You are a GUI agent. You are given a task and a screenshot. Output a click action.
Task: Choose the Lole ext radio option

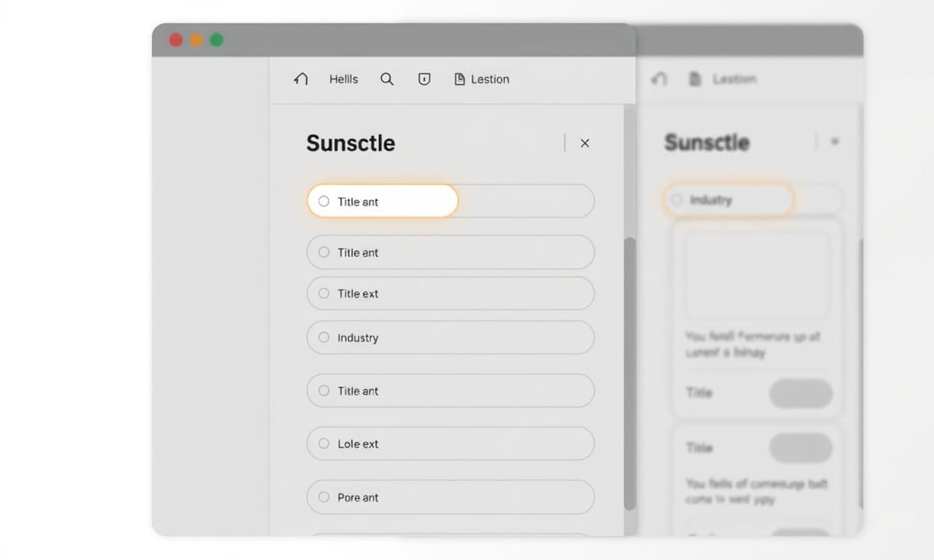point(324,443)
